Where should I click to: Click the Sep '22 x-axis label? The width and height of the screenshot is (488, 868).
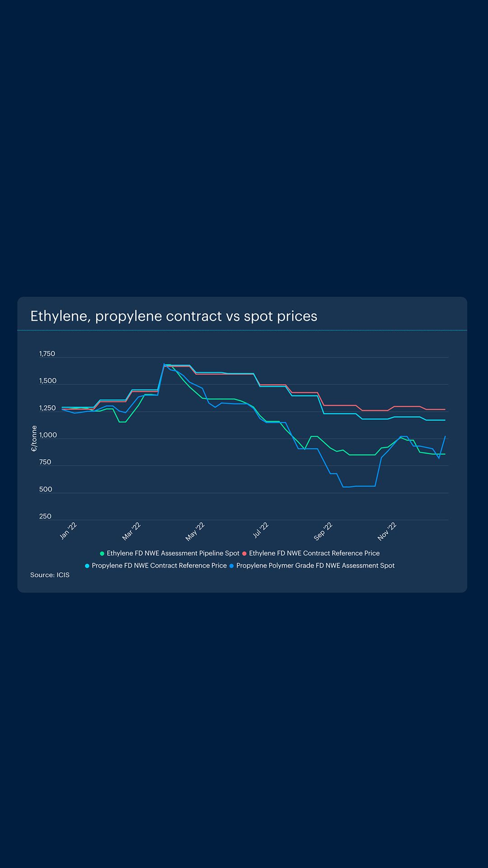(323, 531)
